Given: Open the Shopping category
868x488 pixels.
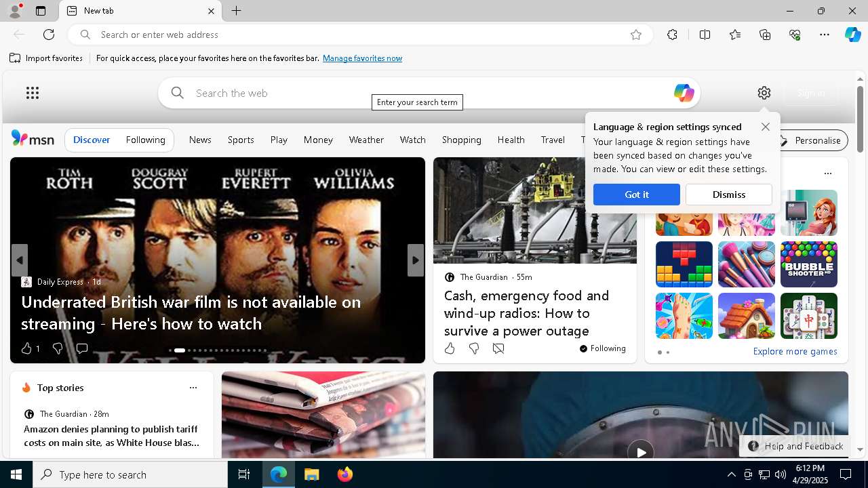Looking at the screenshot, I should pos(462,140).
